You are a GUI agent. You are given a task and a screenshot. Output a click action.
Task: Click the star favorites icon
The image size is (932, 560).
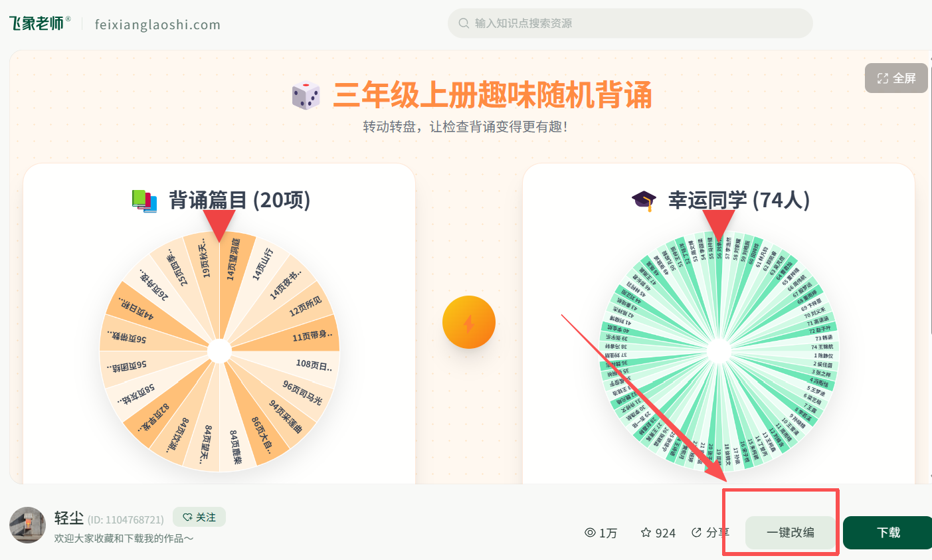coord(646,533)
